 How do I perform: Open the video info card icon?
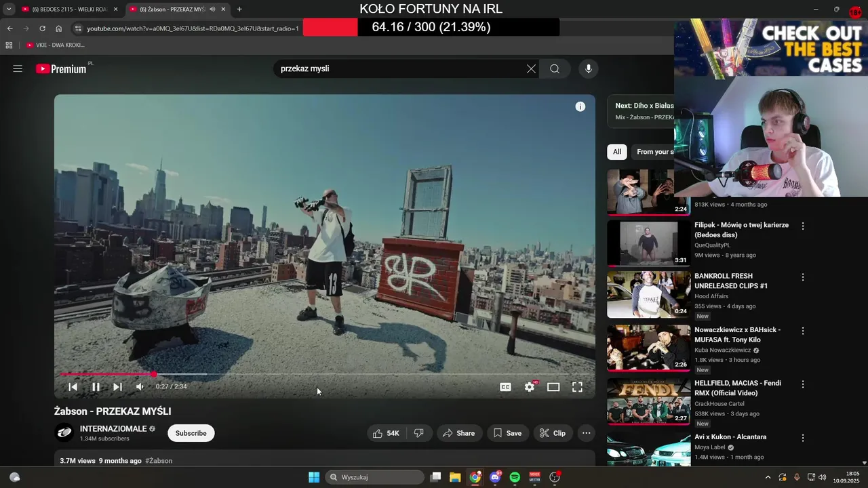(x=580, y=106)
